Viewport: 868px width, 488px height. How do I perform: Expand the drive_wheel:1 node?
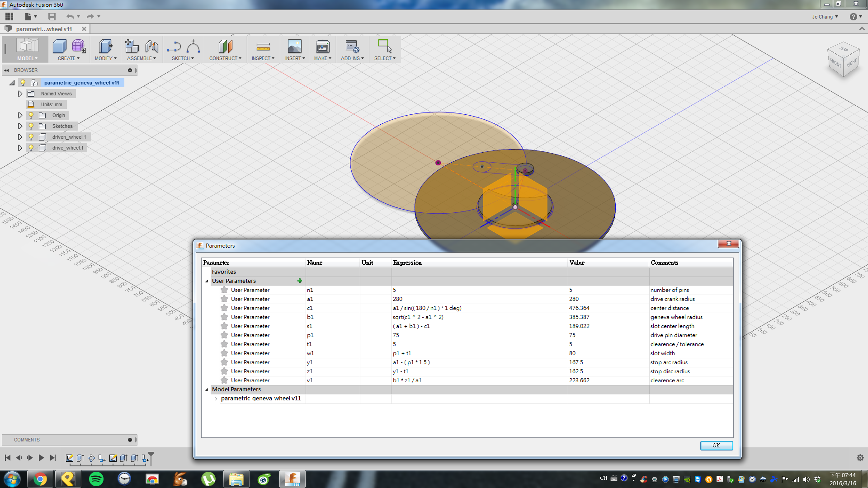tap(20, 148)
